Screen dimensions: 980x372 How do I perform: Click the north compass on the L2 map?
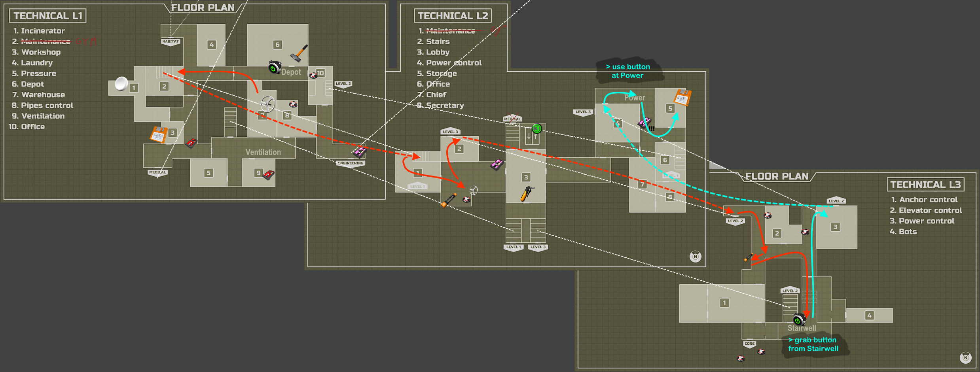point(695,257)
